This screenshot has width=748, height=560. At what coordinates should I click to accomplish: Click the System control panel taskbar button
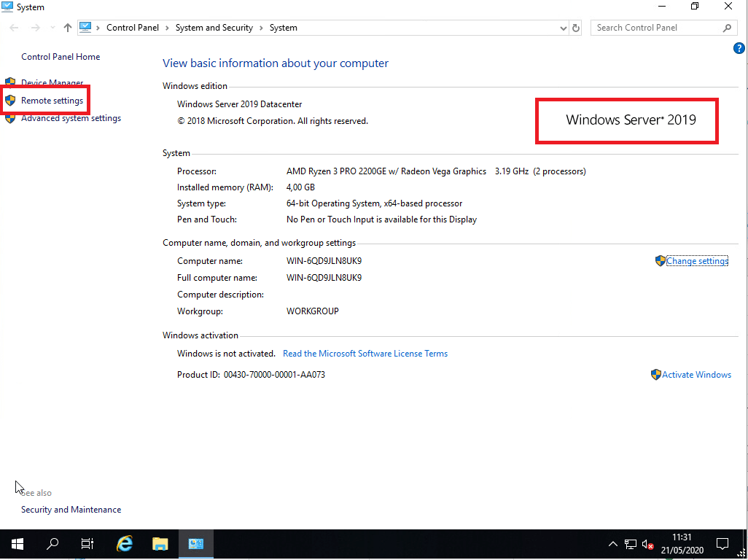point(196,544)
